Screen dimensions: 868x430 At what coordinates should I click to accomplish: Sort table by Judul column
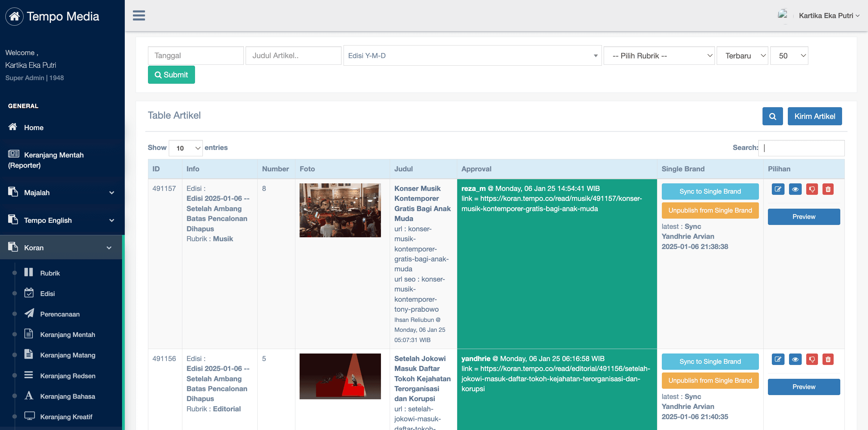[x=423, y=169]
